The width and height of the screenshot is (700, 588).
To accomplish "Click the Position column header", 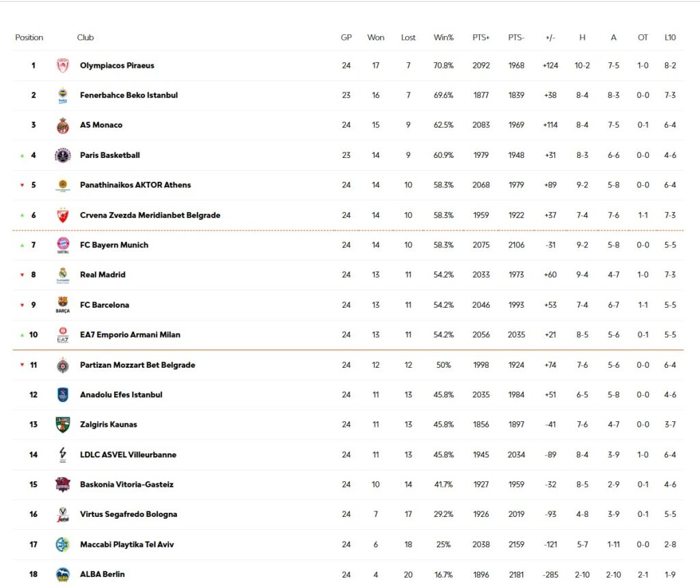I will coord(29,38).
